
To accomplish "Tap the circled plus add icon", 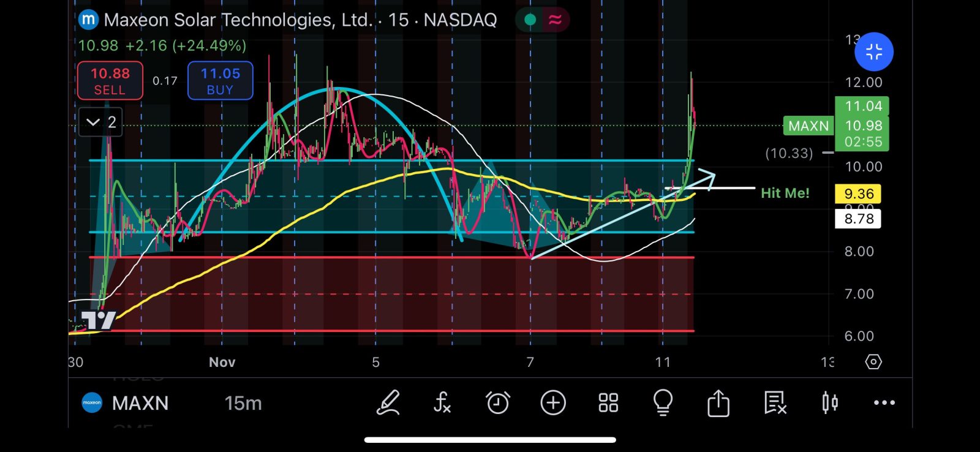I will point(553,403).
